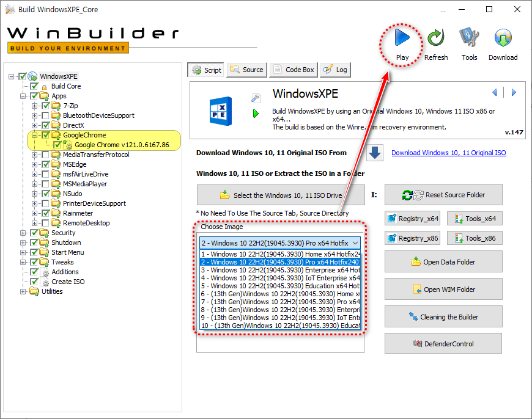Click the Registry_x64 button
The width and height of the screenshot is (532, 419).
(413, 218)
